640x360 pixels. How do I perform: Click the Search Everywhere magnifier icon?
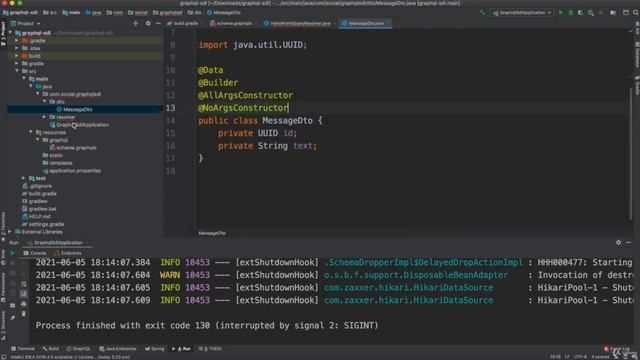[x=636, y=13]
